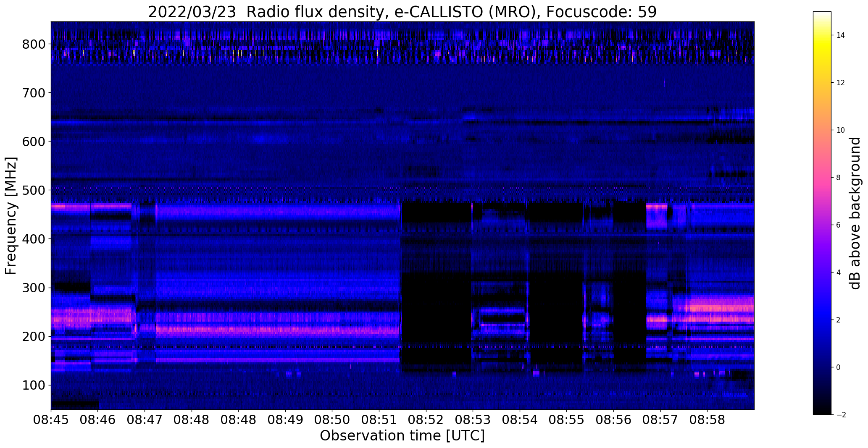Viewport: 868px width, 448px height.
Task: Click the 'Frequency [MHz]' y-axis label
Action: click(11, 216)
